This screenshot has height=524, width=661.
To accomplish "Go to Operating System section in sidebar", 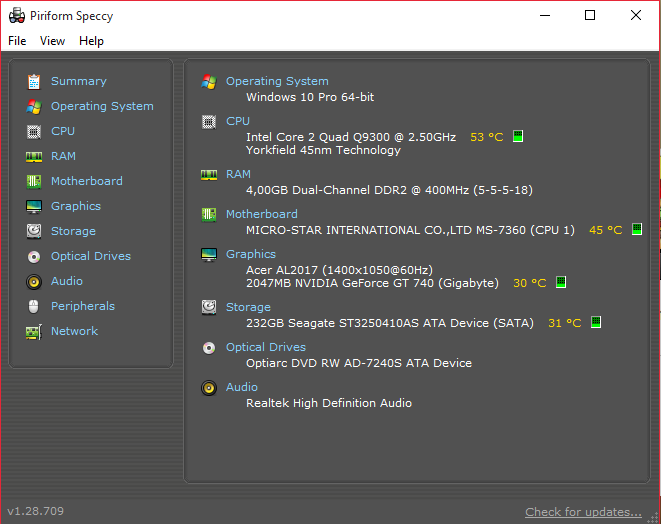I will (102, 106).
